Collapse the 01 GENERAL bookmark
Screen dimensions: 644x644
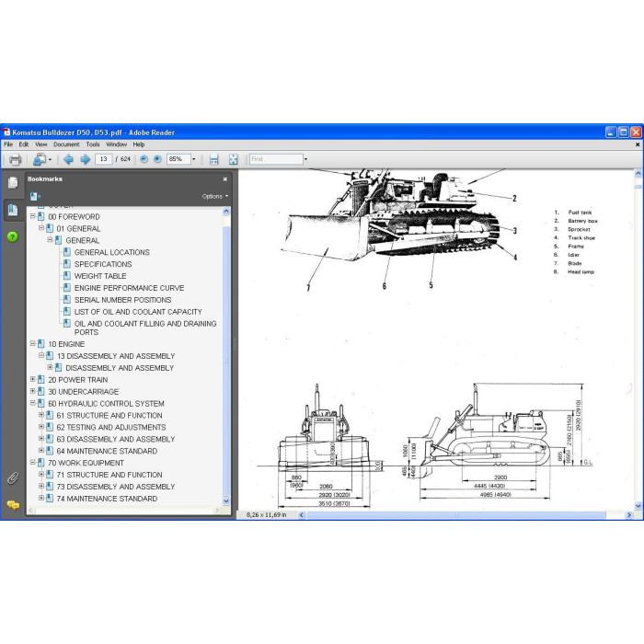pyautogui.click(x=41, y=228)
